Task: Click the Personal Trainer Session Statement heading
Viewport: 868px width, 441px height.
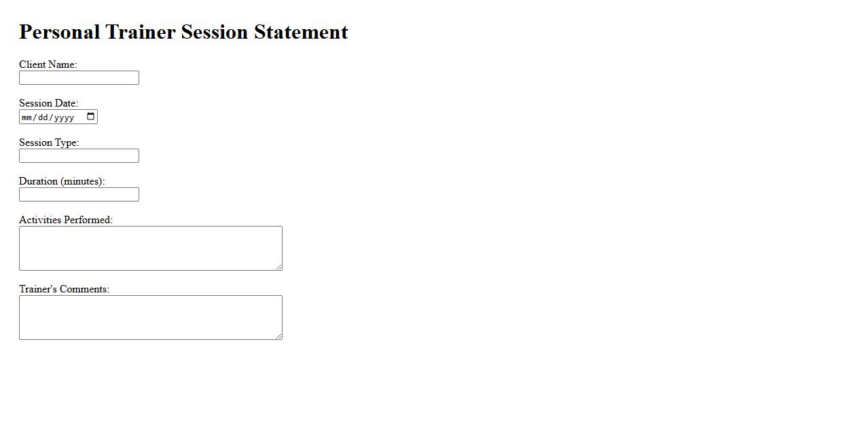Action: 183,32
